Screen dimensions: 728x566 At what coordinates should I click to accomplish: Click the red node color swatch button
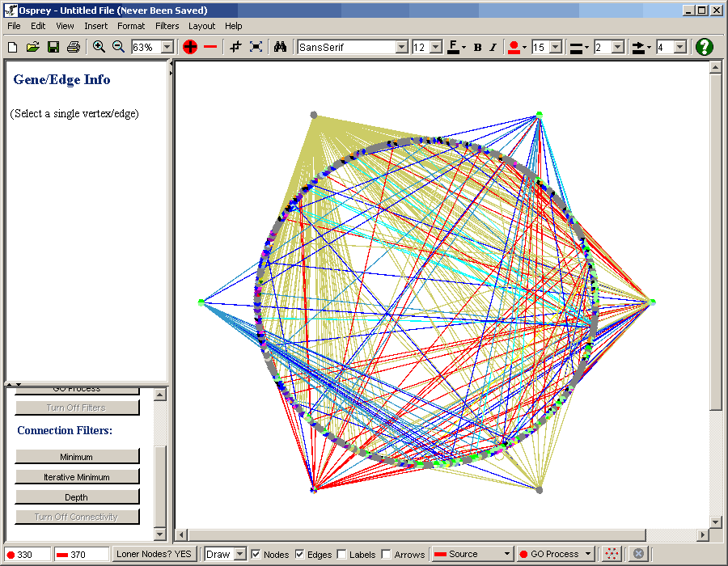[513, 47]
